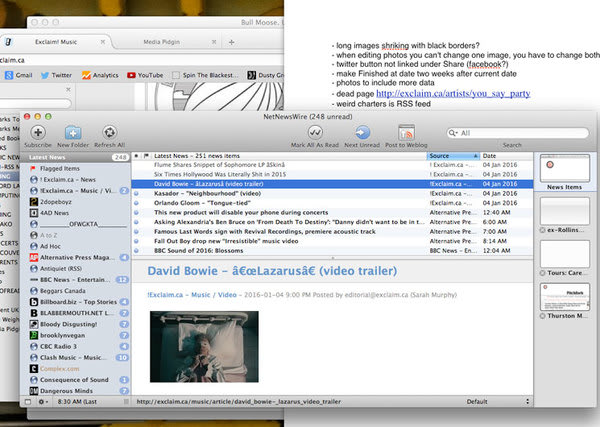Toggle unread dot for Famous Last Words item
The image size is (600, 427).
[136, 232]
